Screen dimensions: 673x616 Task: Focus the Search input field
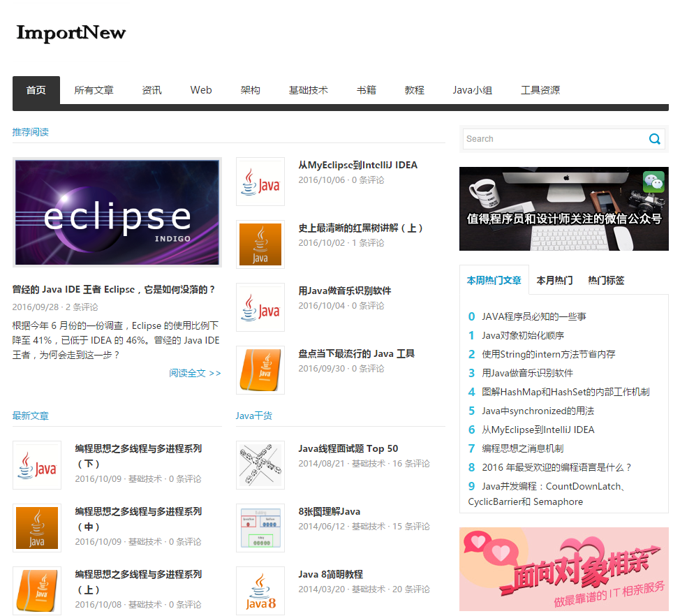(x=556, y=139)
